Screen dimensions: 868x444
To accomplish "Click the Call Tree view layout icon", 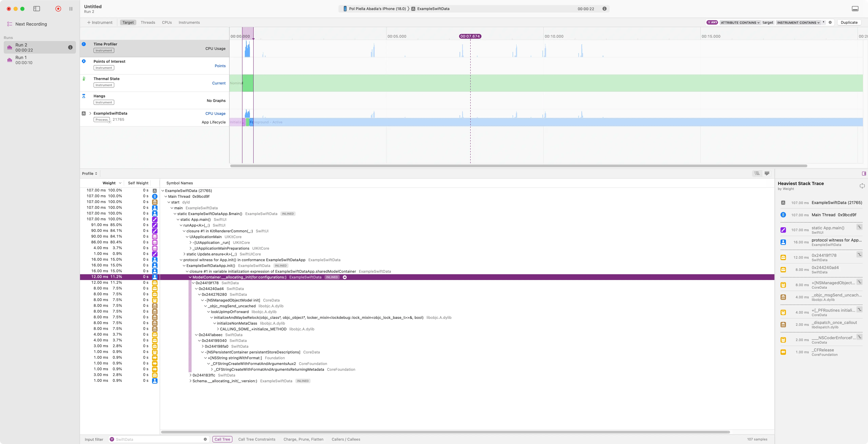I will 757,173.
